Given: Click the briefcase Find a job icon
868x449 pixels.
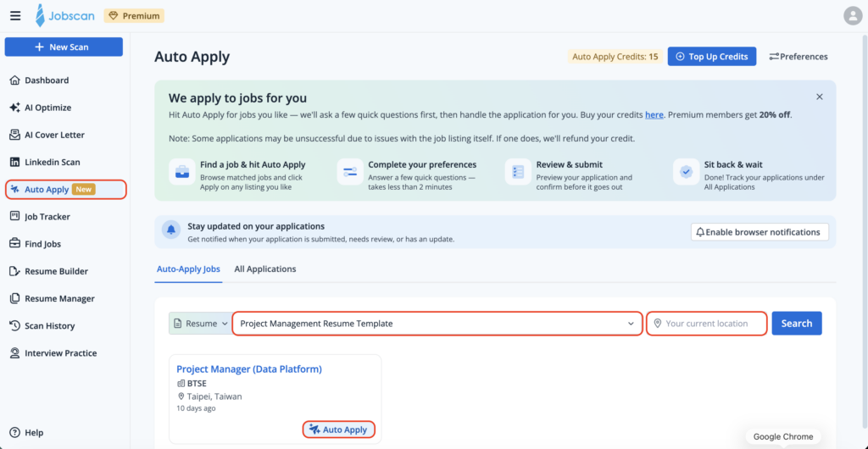Looking at the screenshot, I should (x=181, y=171).
